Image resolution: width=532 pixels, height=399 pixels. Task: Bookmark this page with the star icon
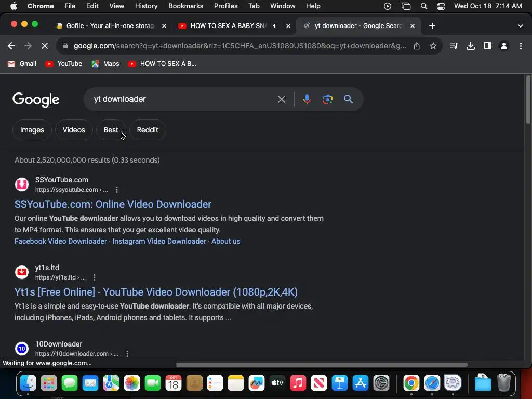pos(433,46)
